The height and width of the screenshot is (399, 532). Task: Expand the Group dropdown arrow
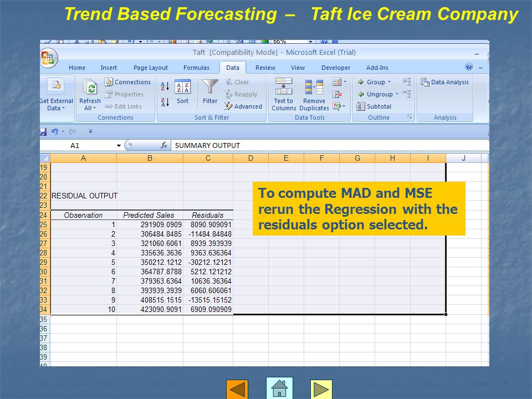389,82
